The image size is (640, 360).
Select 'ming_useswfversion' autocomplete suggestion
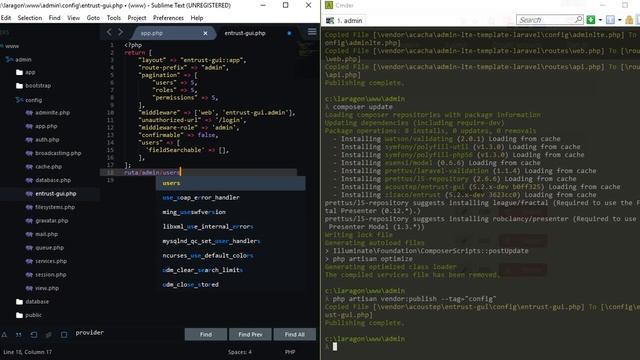point(231,212)
